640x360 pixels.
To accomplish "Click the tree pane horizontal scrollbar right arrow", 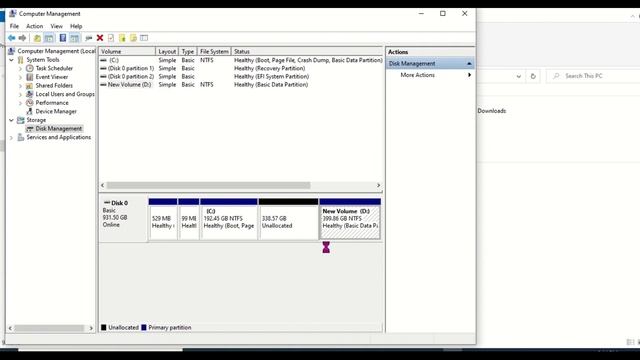I will click(91, 328).
